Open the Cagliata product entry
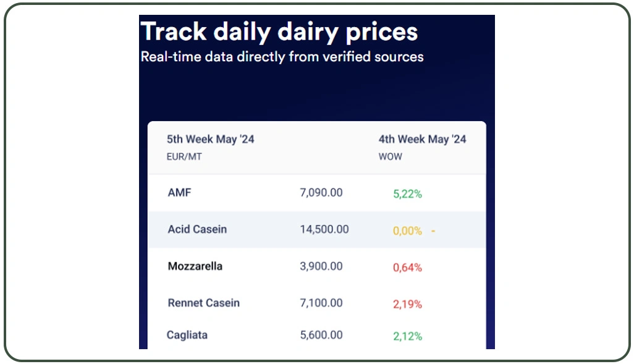The height and width of the screenshot is (364, 634). coord(187,335)
